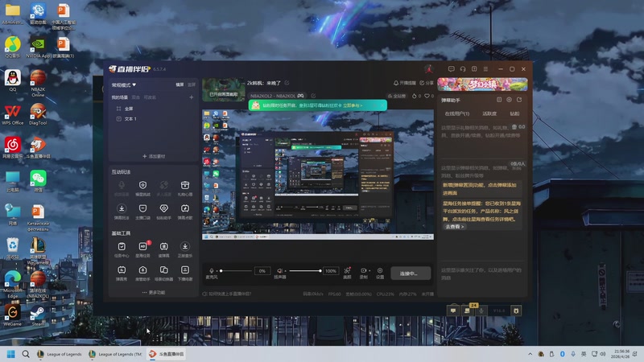Image resolution: width=644 pixels, height=362 pixels.
Task: Click the microphone 0% volume field
Action: click(262, 271)
